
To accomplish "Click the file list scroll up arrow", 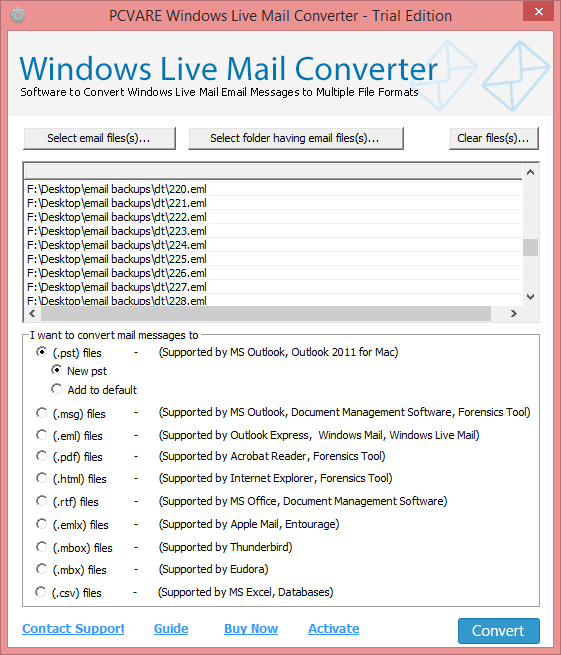I will (x=531, y=172).
